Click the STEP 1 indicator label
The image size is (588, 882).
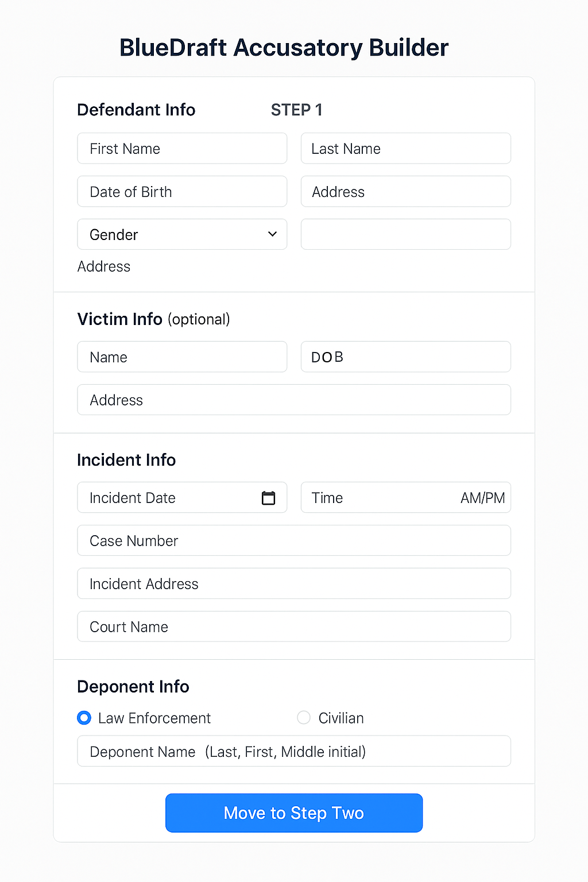pyautogui.click(x=296, y=110)
